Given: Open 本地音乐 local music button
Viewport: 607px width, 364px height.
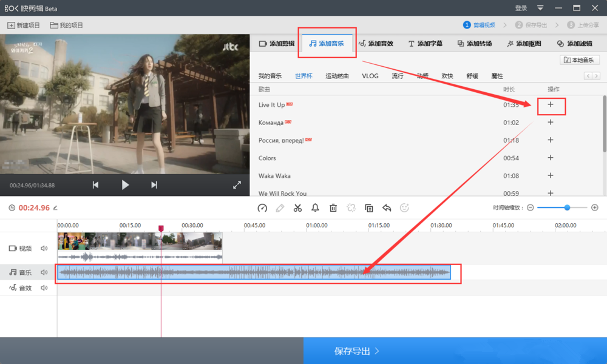Looking at the screenshot, I should tap(580, 60).
